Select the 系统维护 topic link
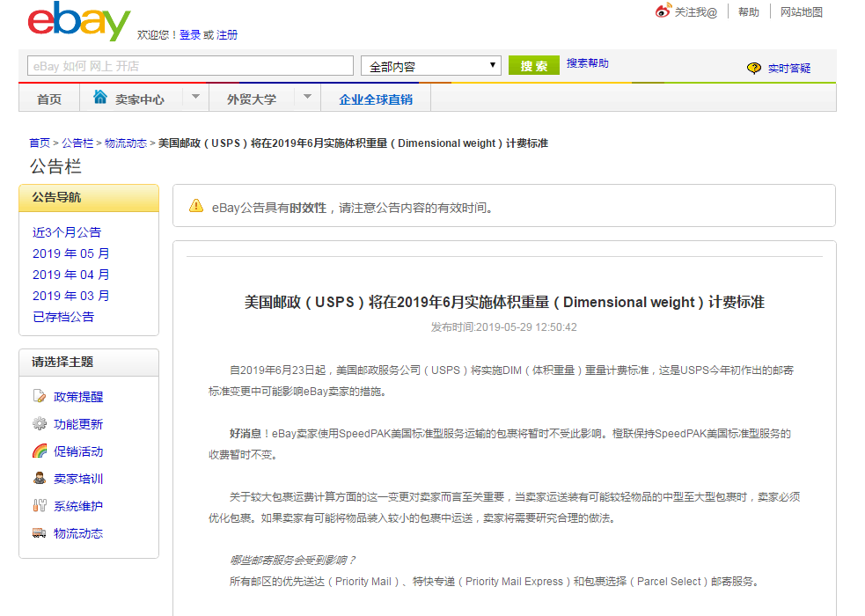The image size is (865, 616). [78, 506]
